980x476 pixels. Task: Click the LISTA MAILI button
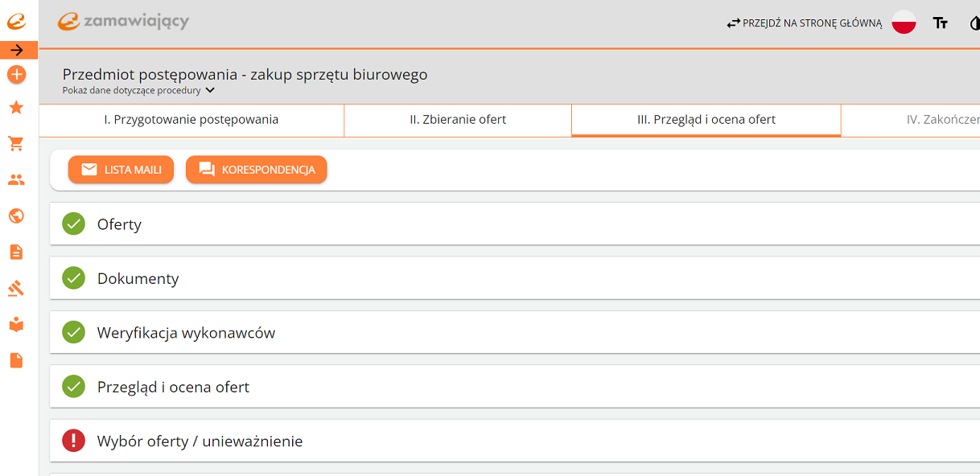point(121,170)
